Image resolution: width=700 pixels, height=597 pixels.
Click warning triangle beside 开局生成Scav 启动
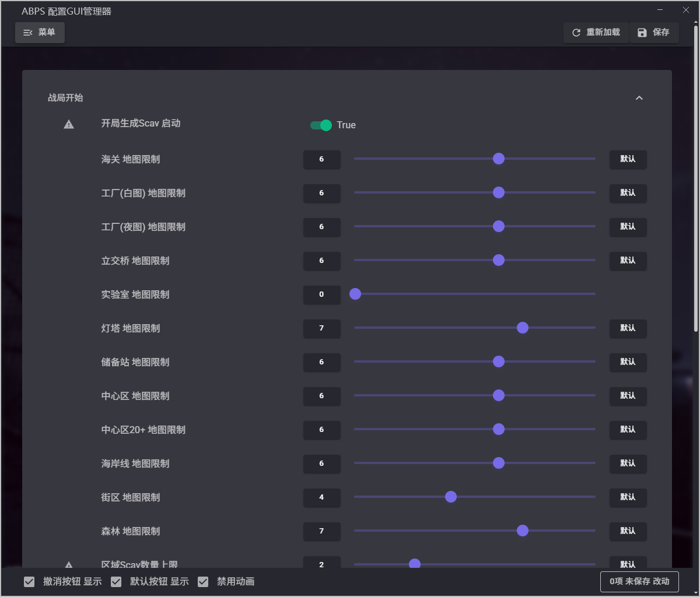(x=69, y=124)
